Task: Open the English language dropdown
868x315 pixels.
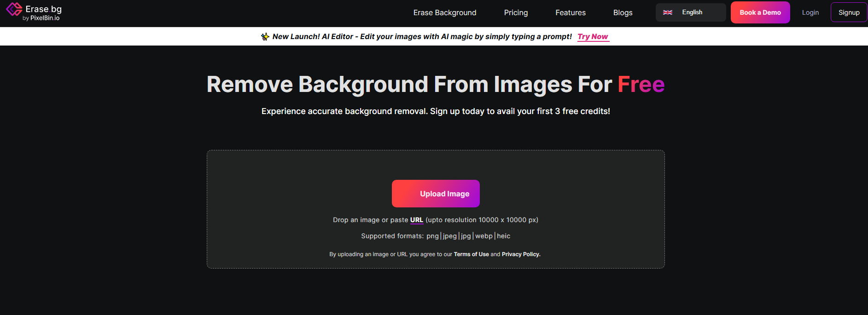Action: pyautogui.click(x=691, y=12)
